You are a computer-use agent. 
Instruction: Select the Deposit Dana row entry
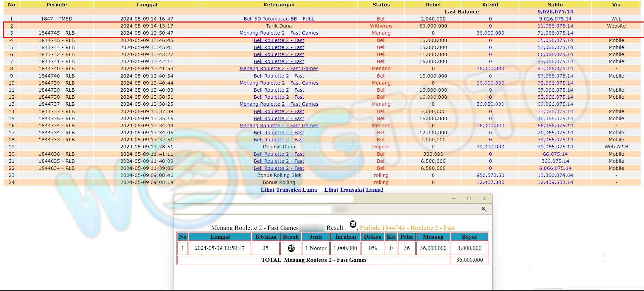pos(279,147)
